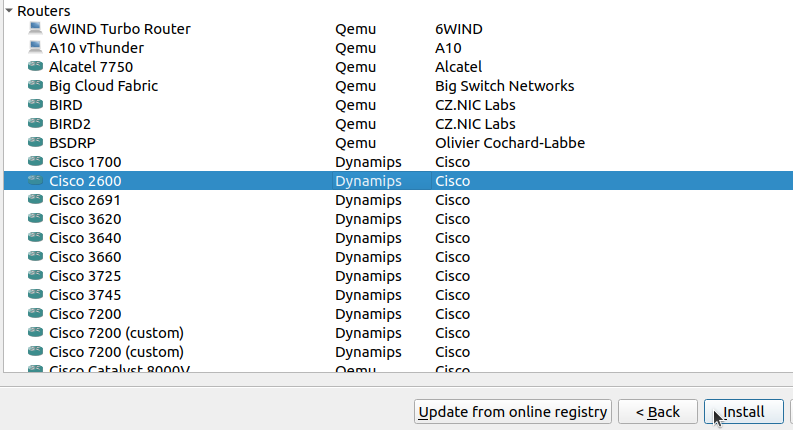Image resolution: width=793 pixels, height=430 pixels.
Task: Click the Big Cloud Fabric router icon
Action: (35, 85)
